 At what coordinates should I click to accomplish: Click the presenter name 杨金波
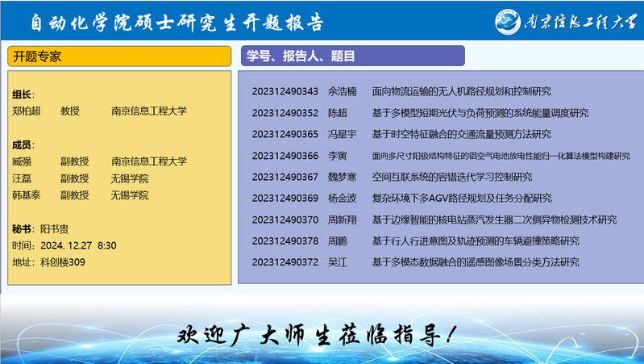(343, 198)
